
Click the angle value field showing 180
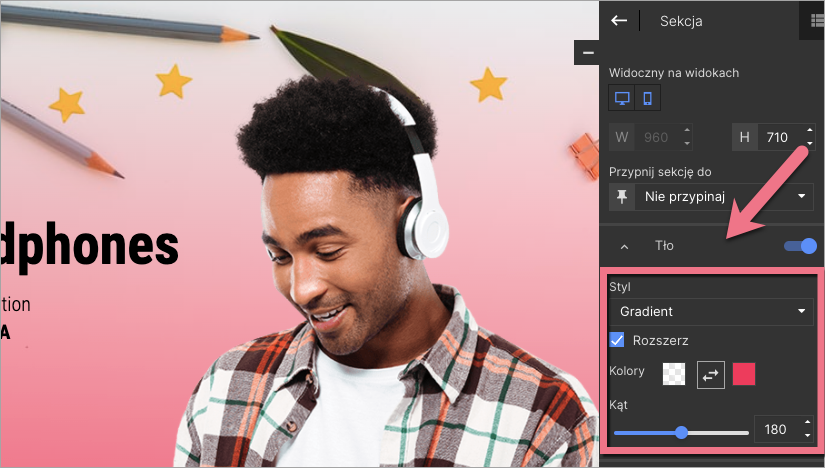click(776, 430)
